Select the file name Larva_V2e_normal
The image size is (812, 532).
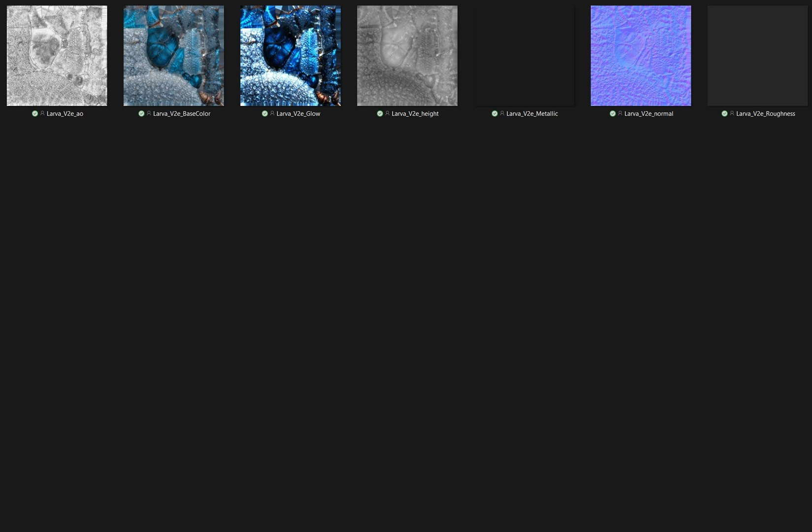pos(649,114)
